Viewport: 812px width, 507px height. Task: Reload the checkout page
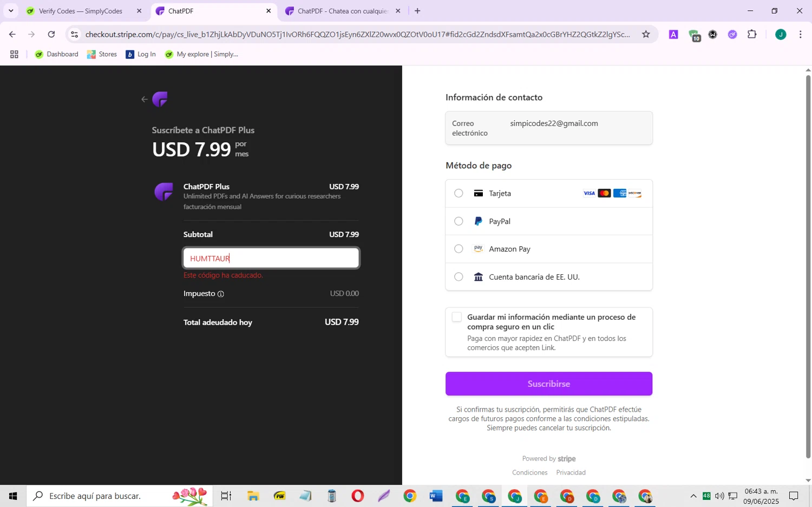point(51,35)
